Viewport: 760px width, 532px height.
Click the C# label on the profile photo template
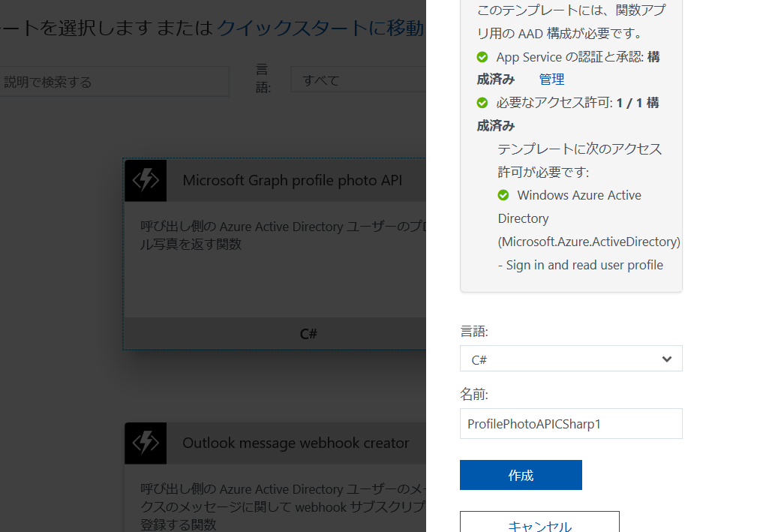click(x=308, y=333)
